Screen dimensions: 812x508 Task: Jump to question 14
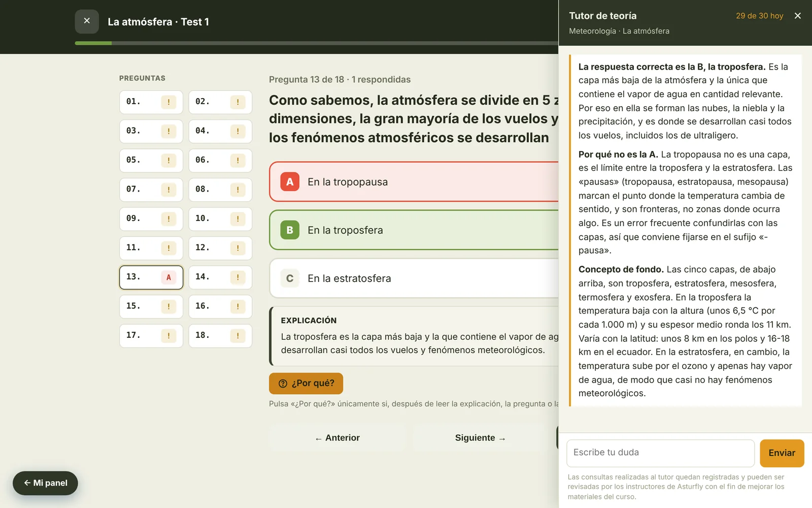(220, 277)
